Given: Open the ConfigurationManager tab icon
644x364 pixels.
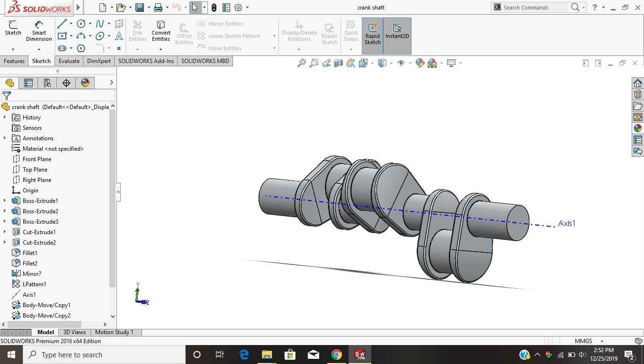Looking at the screenshot, I should (47, 83).
